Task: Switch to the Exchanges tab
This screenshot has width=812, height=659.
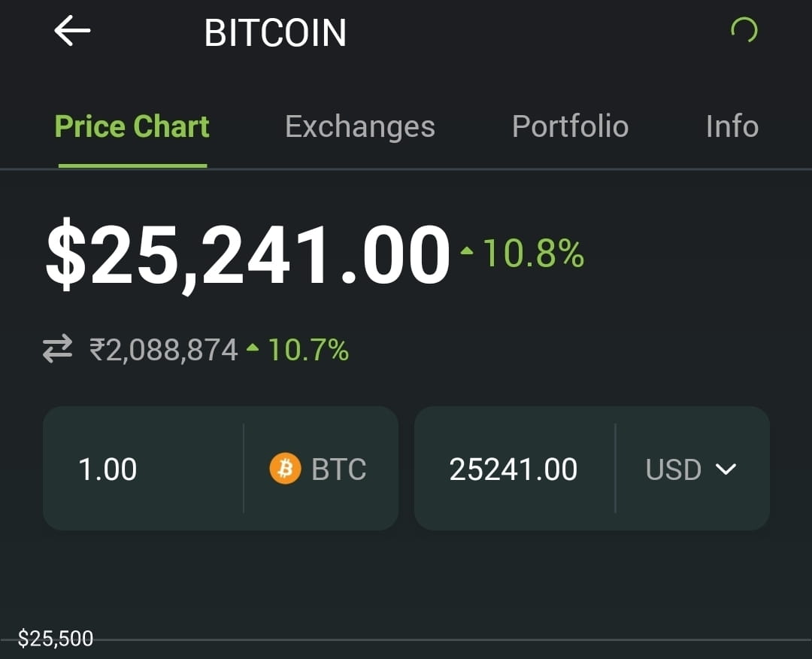Action: pyautogui.click(x=359, y=126)
